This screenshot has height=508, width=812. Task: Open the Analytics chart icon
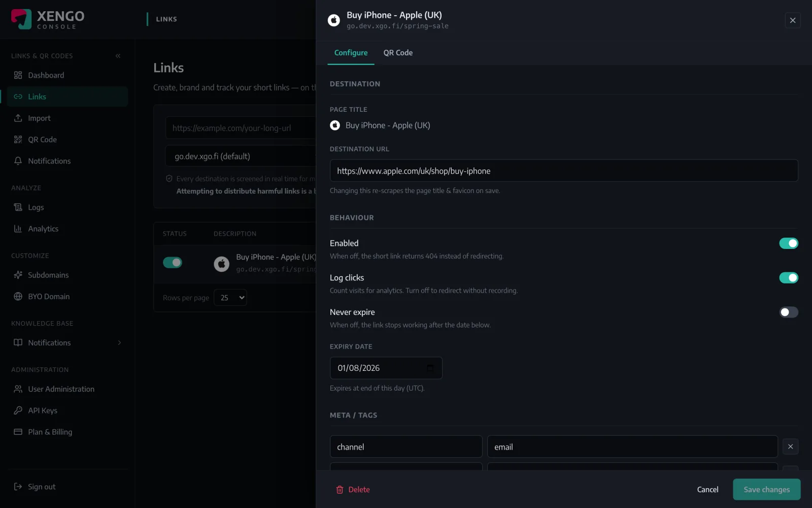tap(18, 229)
